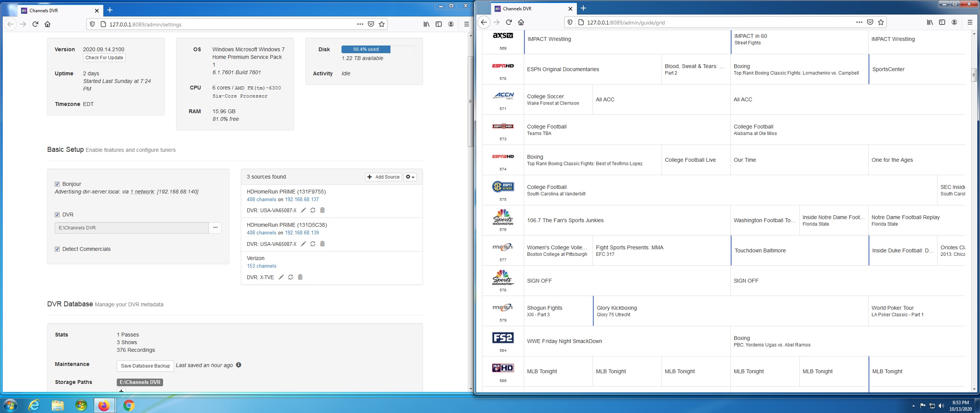Click the Check For Update button
The width and height of the screenshot is (980, 413).
click(104, 58)
